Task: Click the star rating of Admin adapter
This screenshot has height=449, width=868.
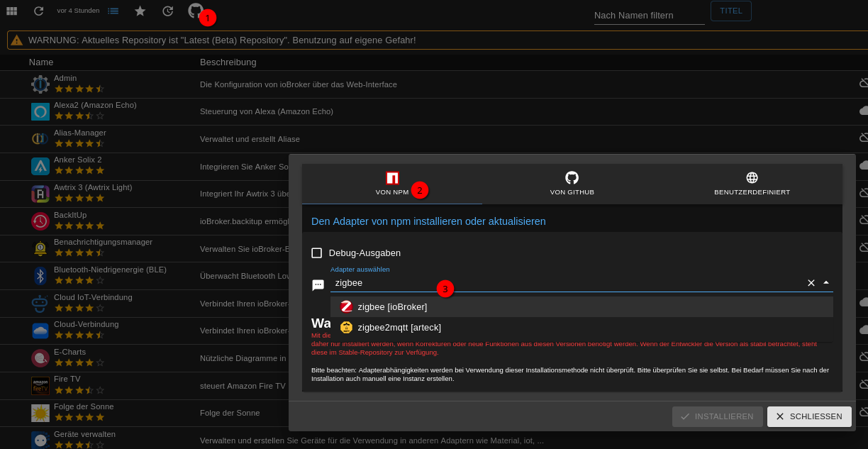Action: point(79,89)
